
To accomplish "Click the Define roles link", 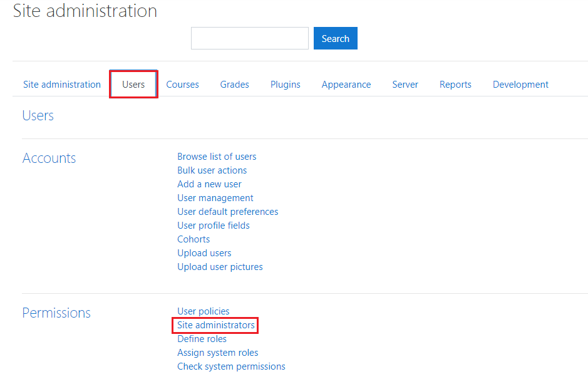I will point(202,339).
